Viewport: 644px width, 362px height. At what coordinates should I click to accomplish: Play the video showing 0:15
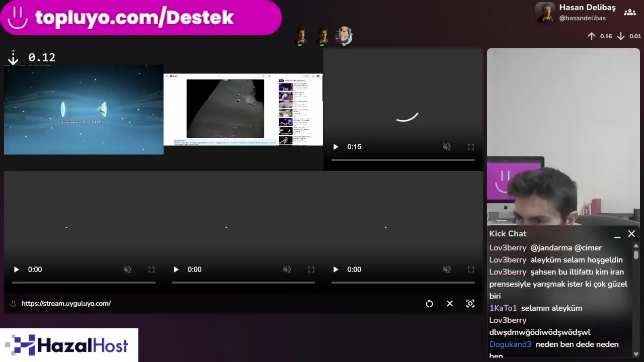(x=336, y=147)
